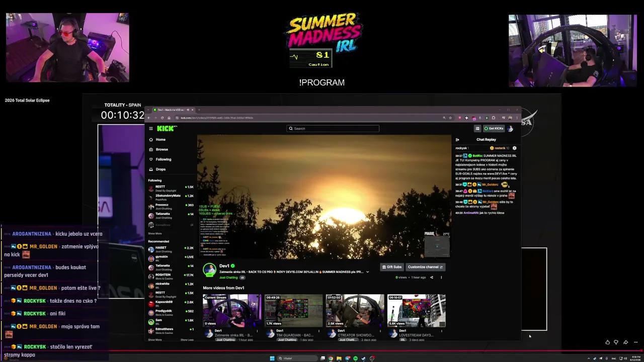Open Prodigyddk recommended channel
Image resolution: width=644 pixels, height=362 pixels.
(x=171, y=312)
